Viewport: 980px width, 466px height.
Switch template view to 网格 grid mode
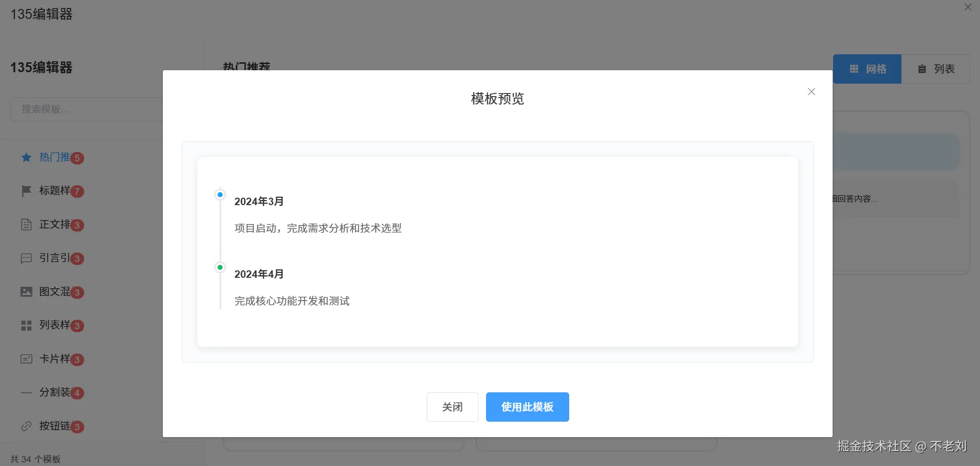tap(867, 69)
